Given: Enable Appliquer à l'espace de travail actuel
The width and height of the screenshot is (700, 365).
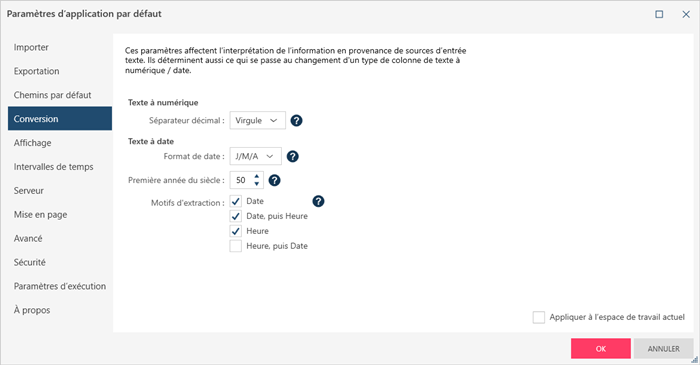Looking at the screenshot, I should [539, 317].
